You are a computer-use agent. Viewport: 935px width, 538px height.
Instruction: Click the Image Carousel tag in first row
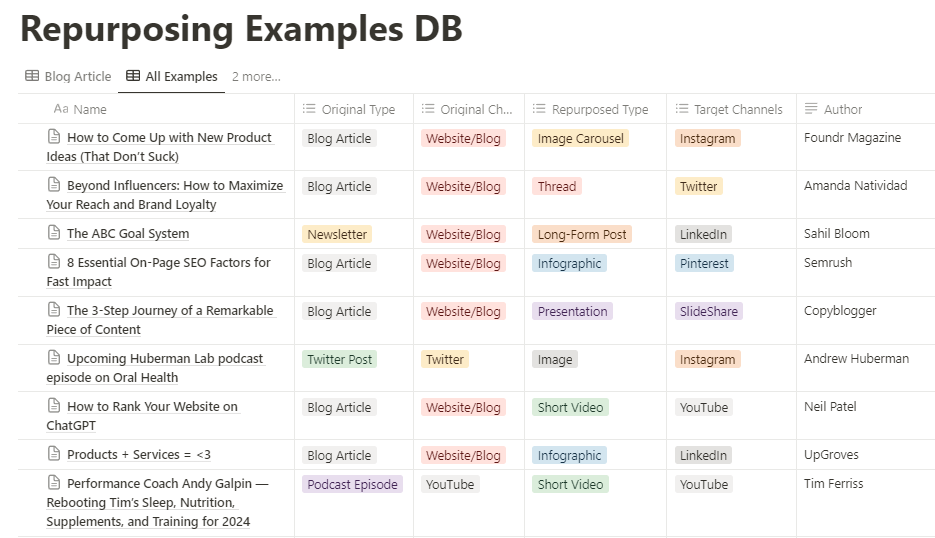tap(580, 139)
